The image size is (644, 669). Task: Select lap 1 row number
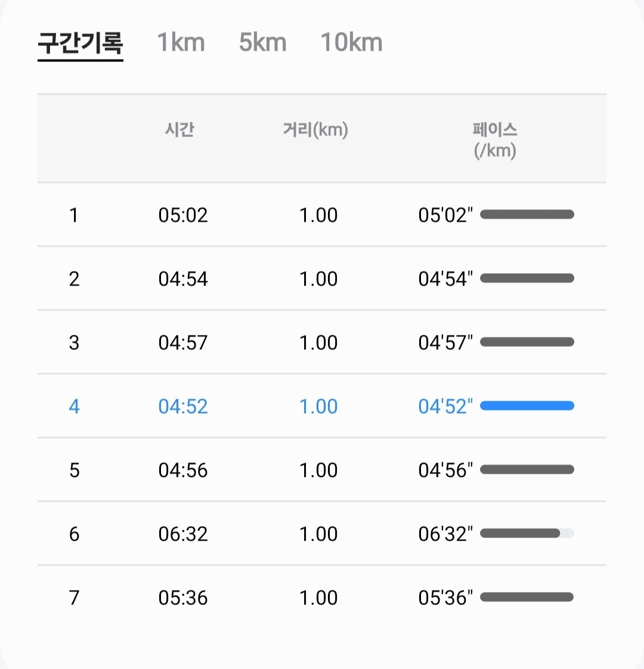point(74,215)
